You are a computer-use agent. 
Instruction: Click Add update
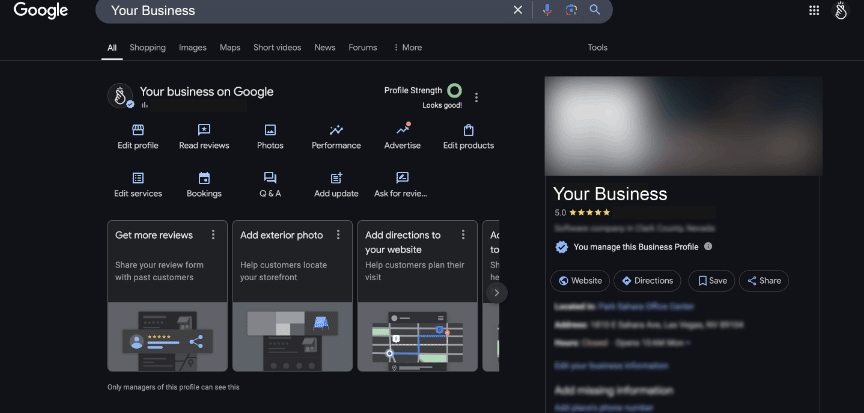pos(336,185)
